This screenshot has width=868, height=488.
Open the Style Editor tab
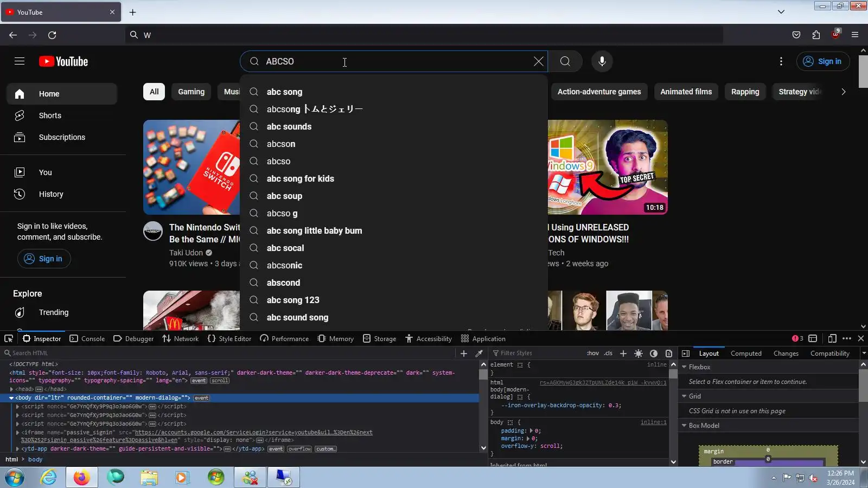click(x=229, y=338)
